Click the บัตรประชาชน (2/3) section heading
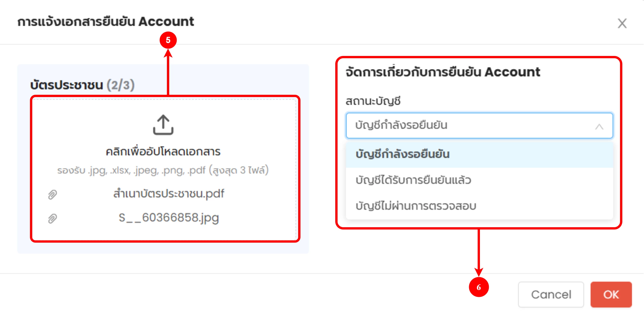 click(82, 85)
